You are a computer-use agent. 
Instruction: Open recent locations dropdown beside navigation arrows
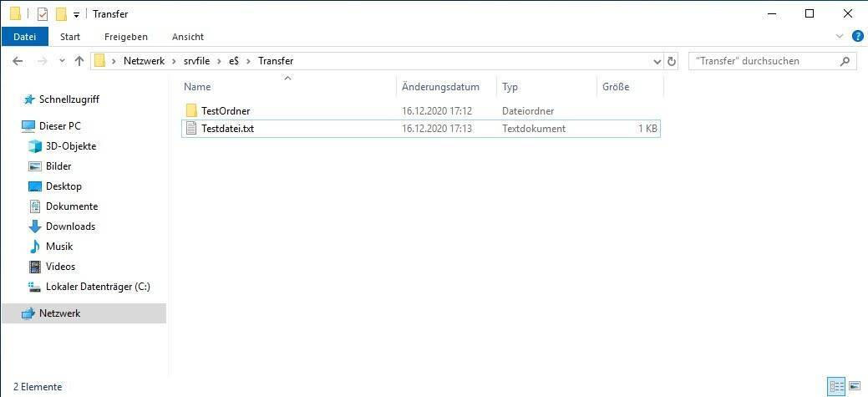tap(62, 61)
